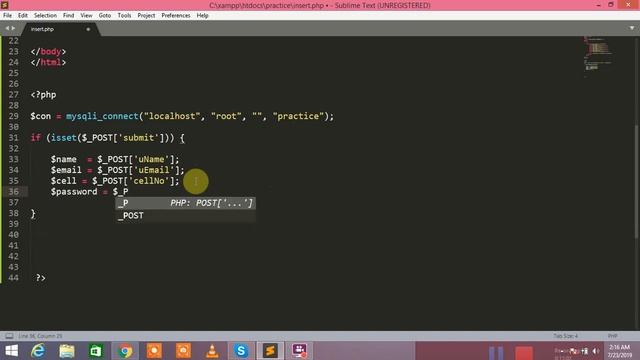
Task: Open the Tools menu
Action: coord(124,16)
